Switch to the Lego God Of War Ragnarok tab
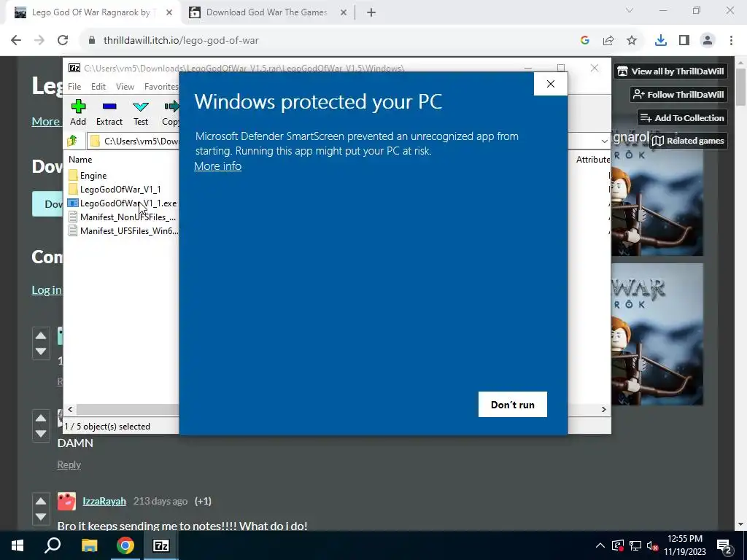 click(90, 12)
